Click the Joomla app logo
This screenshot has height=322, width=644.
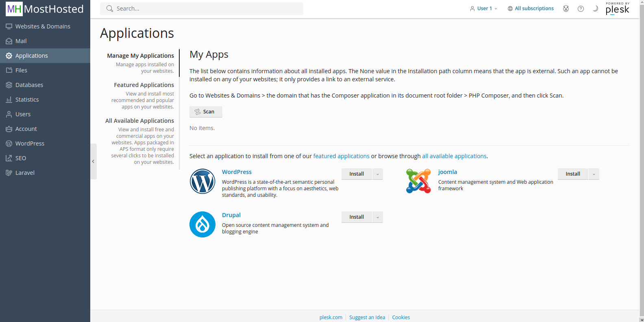click(x=418, y=181)
